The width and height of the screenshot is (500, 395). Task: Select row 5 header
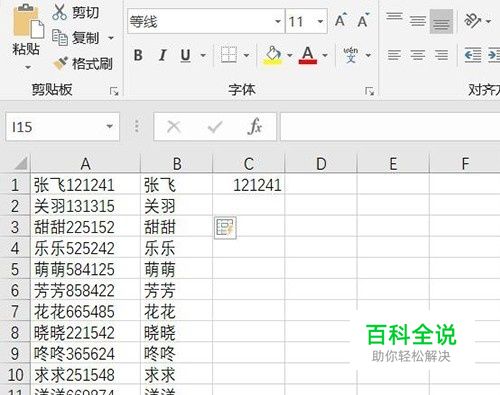coord(15,269)
